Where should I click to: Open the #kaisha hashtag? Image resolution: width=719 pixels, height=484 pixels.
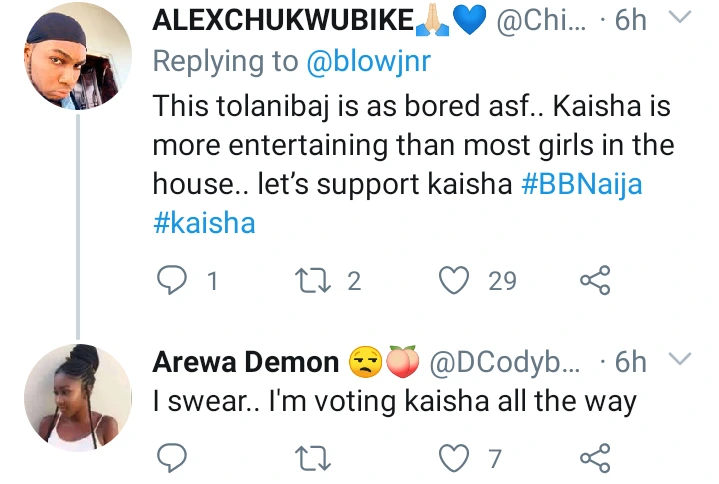(205, 223)
